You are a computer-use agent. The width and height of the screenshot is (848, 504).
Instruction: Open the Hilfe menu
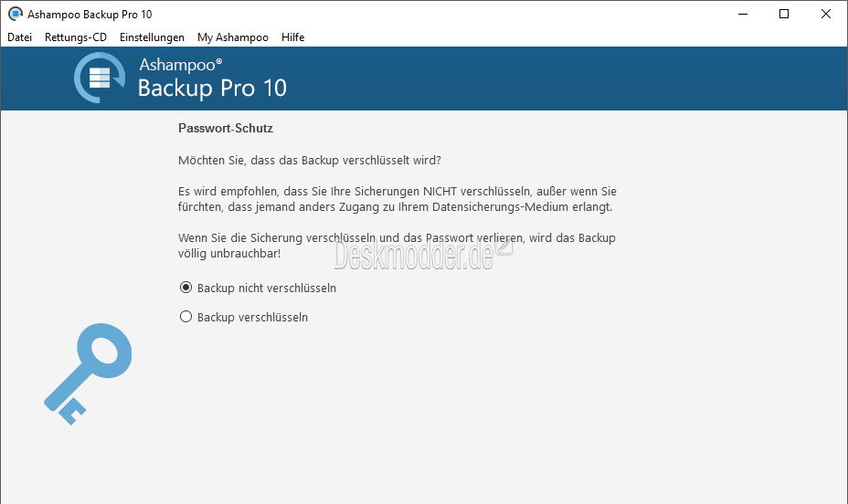click(292, 37)
